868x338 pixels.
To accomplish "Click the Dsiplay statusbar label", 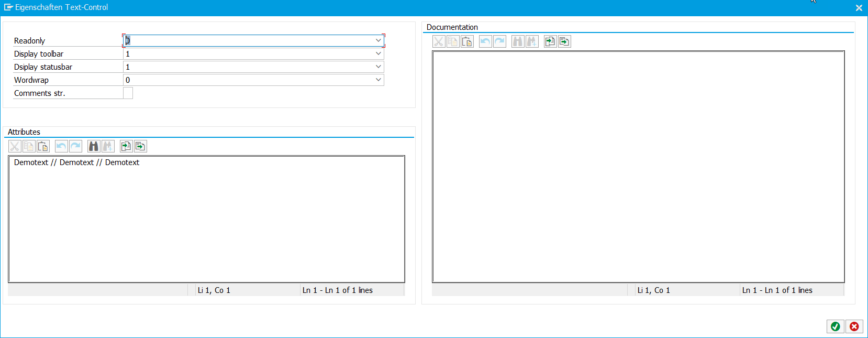I will click(x=43, y=67).
